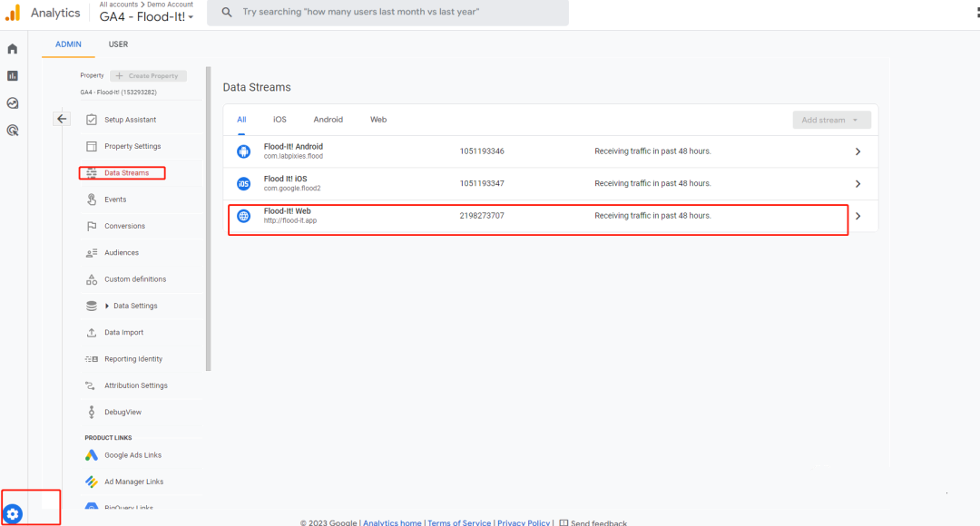Open the Analytics home footer link
Screen dimensions: 980x526
point(392,522)
